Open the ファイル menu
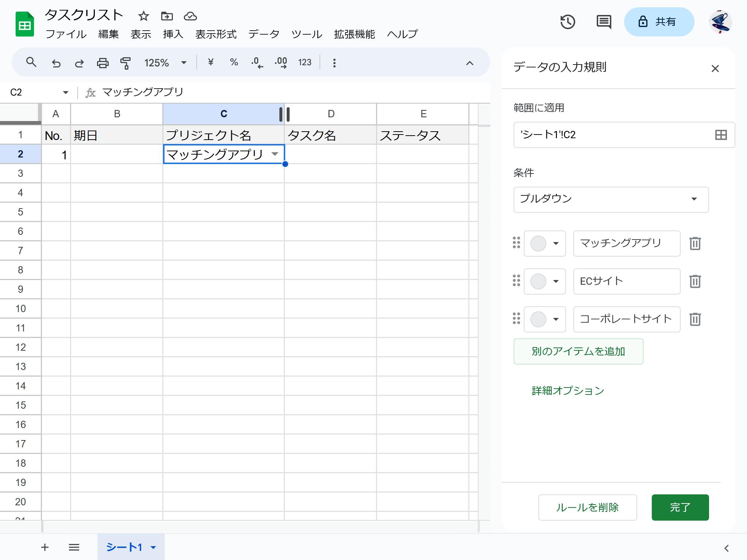Image resolution: width=747 pixels, height=560 pixels. (x=66, y=34)
